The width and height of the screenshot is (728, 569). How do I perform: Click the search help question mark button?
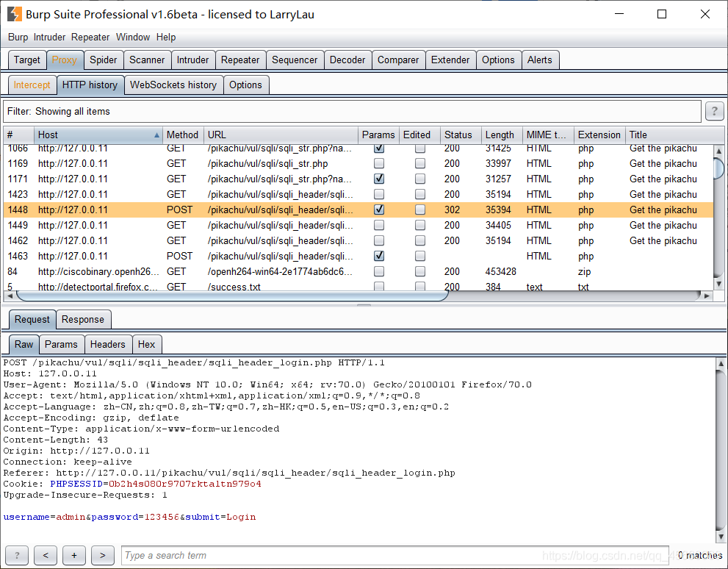pos(17,555)
